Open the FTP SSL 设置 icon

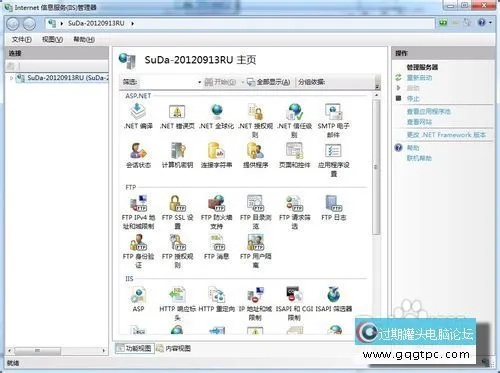click(177, 212)
